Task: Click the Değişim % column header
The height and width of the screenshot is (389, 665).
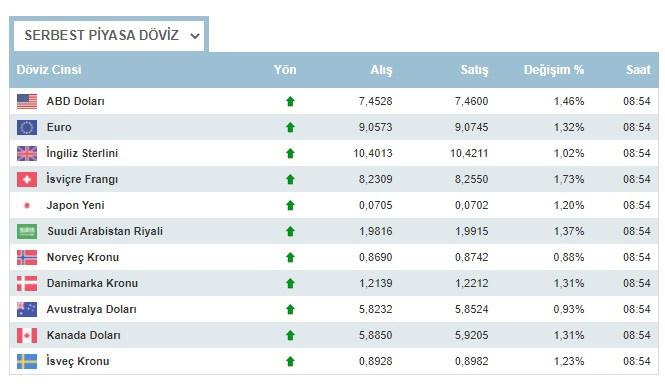Action: (554, 70)
